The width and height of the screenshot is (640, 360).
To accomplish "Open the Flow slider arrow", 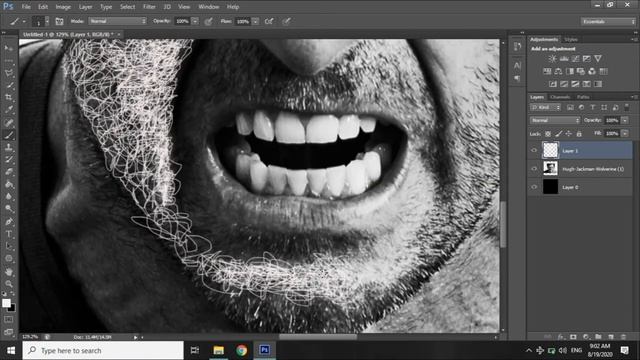I will 256,21.
